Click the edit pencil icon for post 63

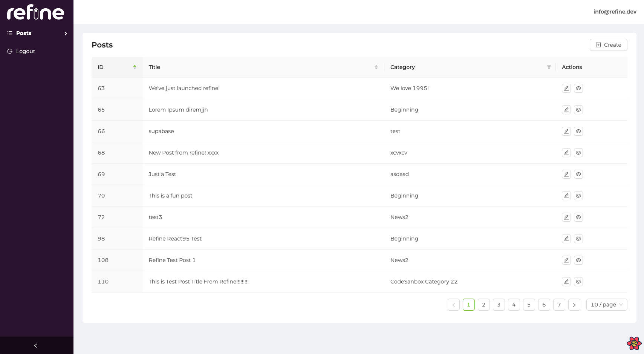tap(566, 88)
